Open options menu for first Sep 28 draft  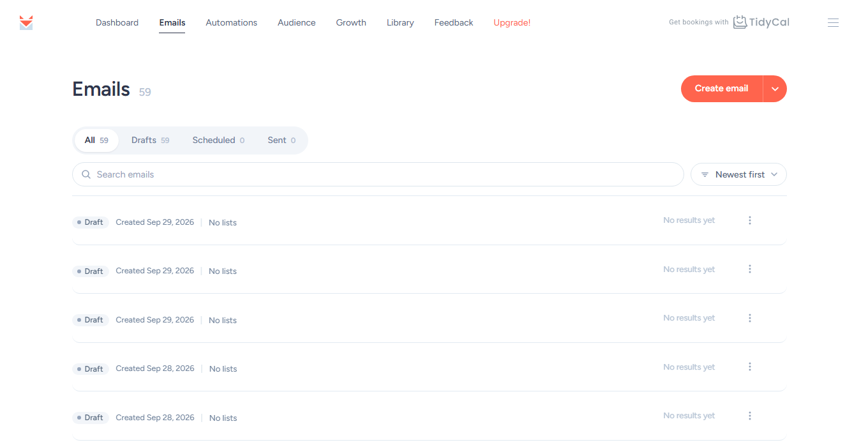click(750, 367)
